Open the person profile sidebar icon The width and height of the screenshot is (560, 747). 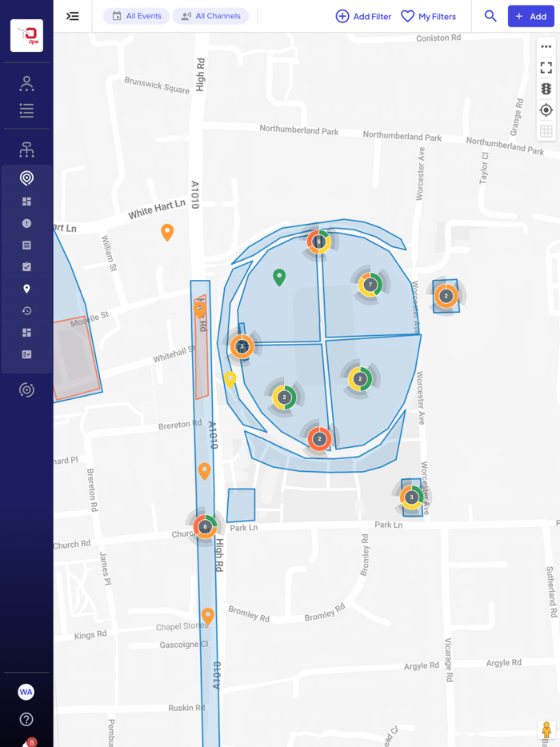pyautogui.click(x=26, y=83)
